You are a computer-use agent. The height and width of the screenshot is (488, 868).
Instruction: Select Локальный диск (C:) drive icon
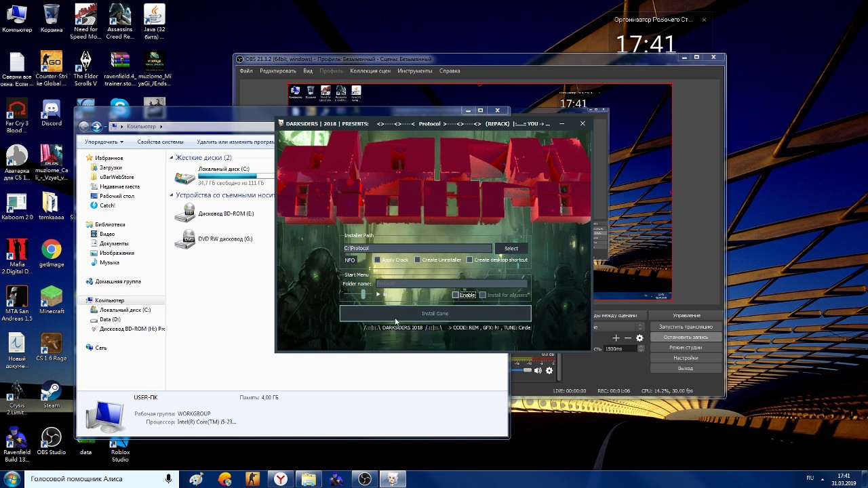pyautogui.click(x=184, y=178)
